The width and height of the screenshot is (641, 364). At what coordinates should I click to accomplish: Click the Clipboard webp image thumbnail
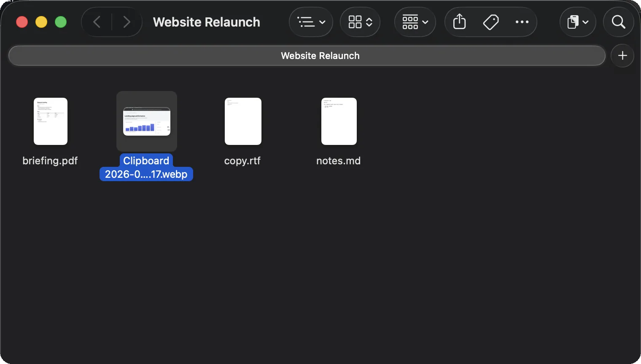(147, 121)
